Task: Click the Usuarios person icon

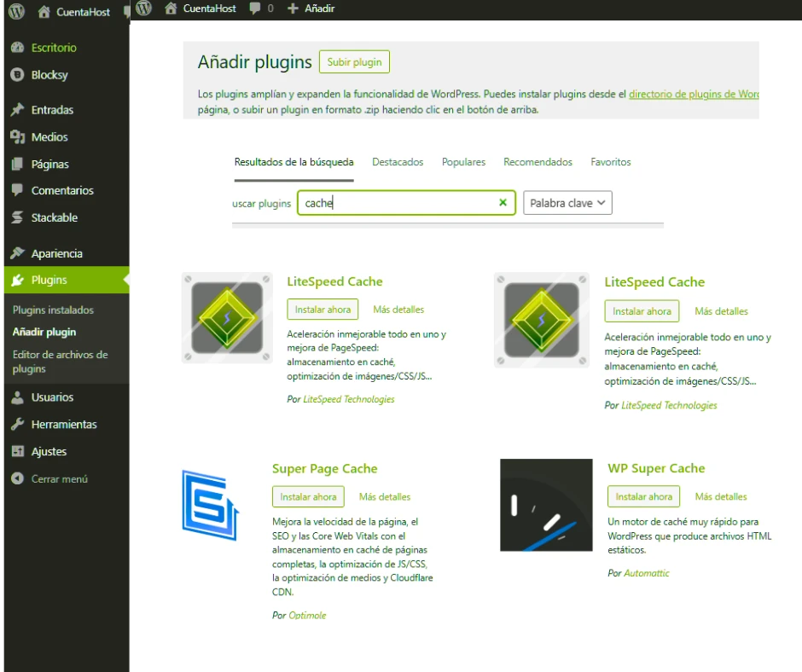Action: [x=16, y=397]
